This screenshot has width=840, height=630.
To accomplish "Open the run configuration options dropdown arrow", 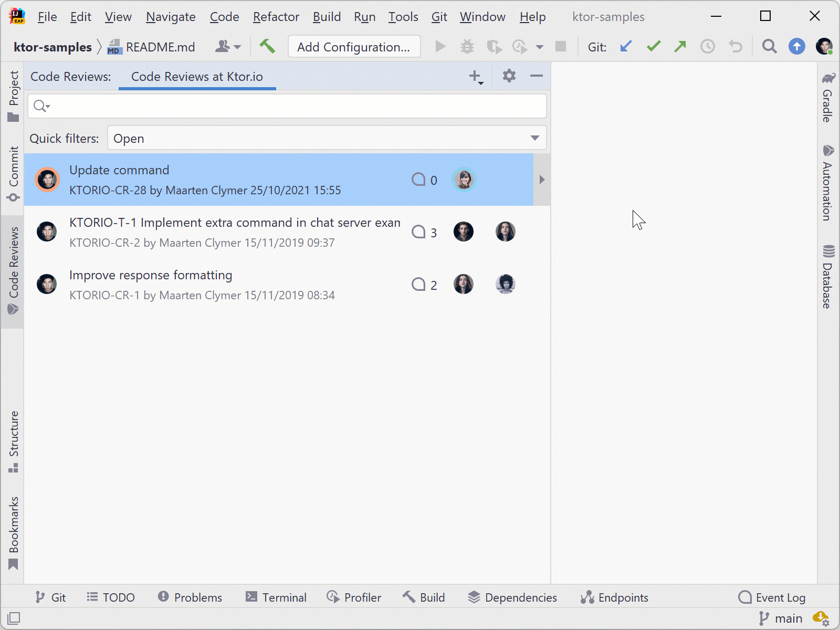I will tap(540, 47).
